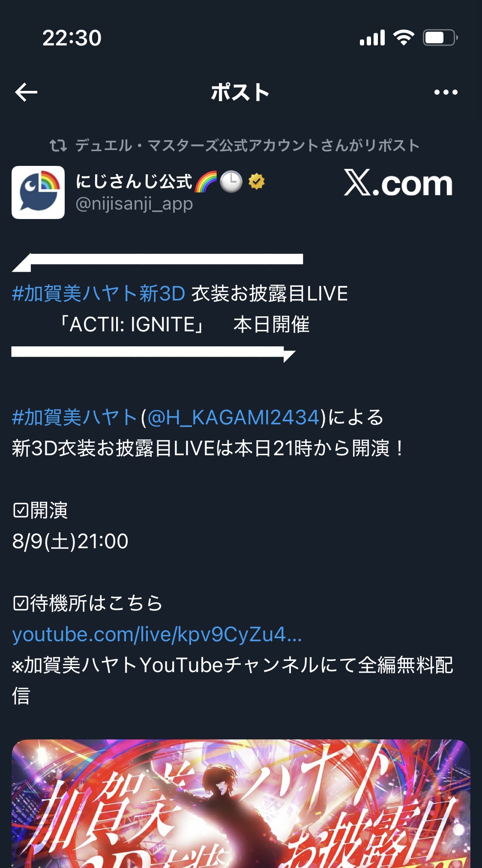Tap the back arrow icon
The height and width of the screenshot is (868, 482).
pos(26,92)
